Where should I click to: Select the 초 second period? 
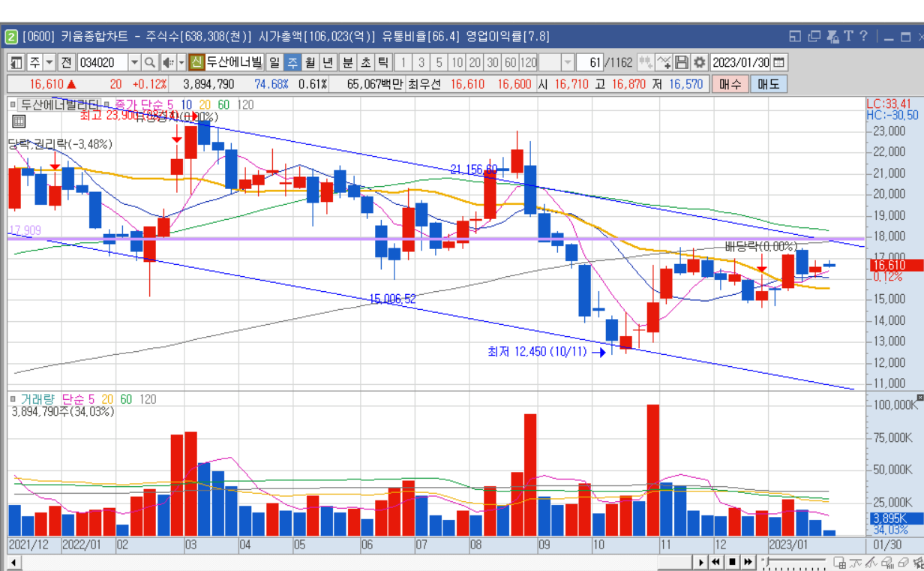(365, 62)
